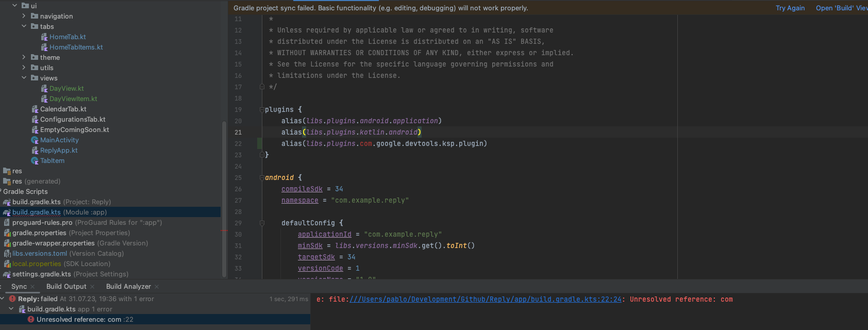Click the gradle.properties file icon
The height and width of the screenshot is (330, 868).
click(7, 233)
